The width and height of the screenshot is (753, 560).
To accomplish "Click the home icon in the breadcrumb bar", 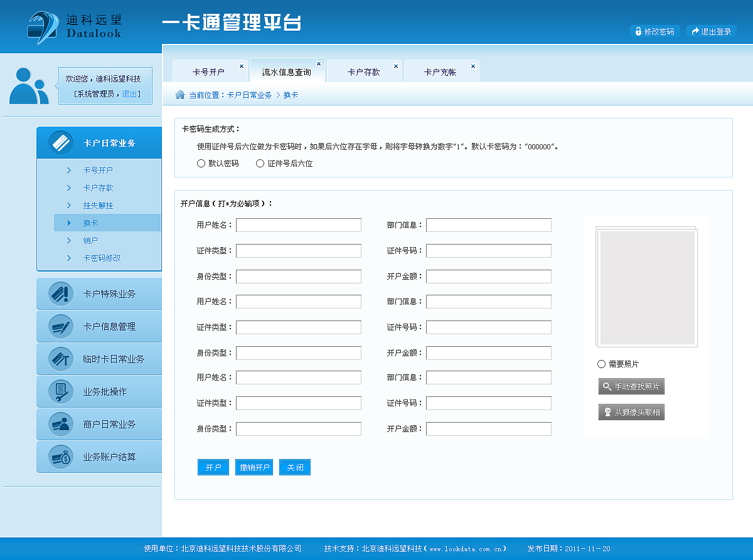I will point(179,94).
